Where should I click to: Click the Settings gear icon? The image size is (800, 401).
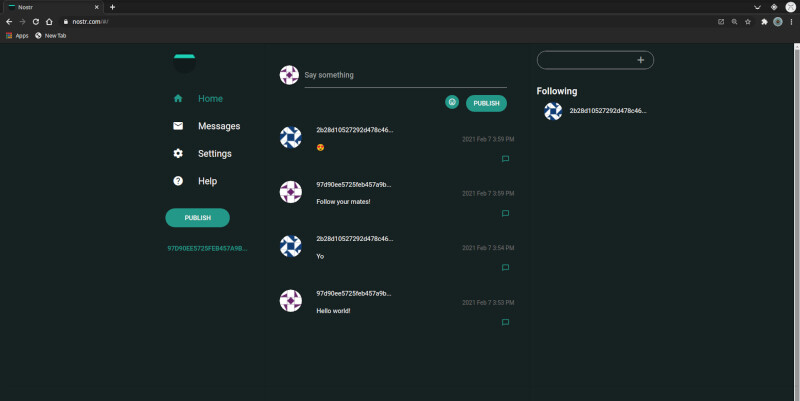click(x=178, y=154)
